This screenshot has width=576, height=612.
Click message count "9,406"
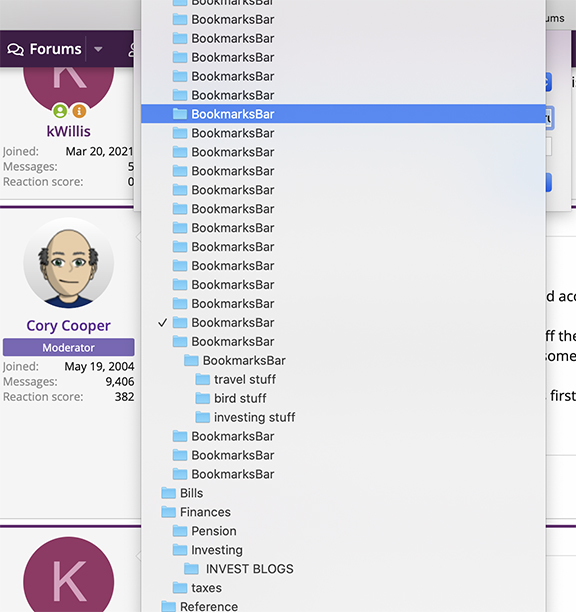pyautogui.click(x=120, y=382)
